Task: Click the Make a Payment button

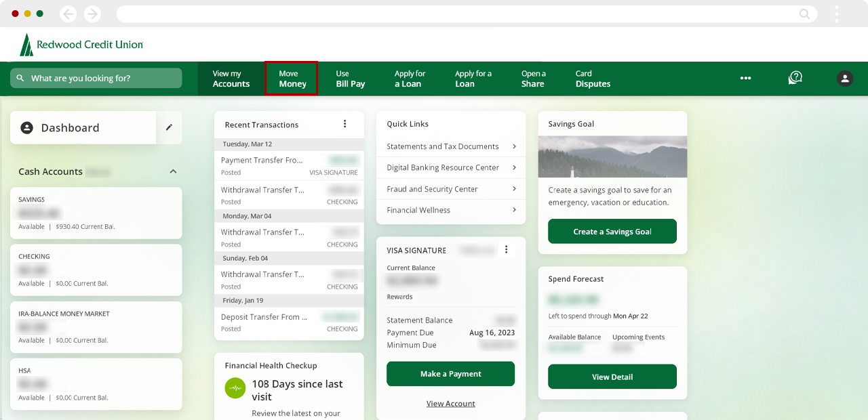Action: tap(450, 374)
